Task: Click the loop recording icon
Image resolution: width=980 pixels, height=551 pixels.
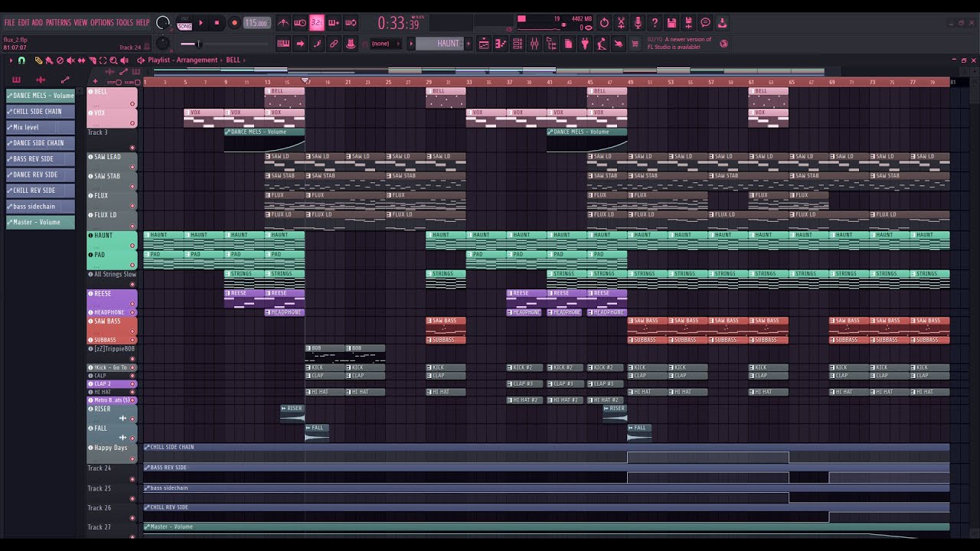Action: click(x=351, y=23)
